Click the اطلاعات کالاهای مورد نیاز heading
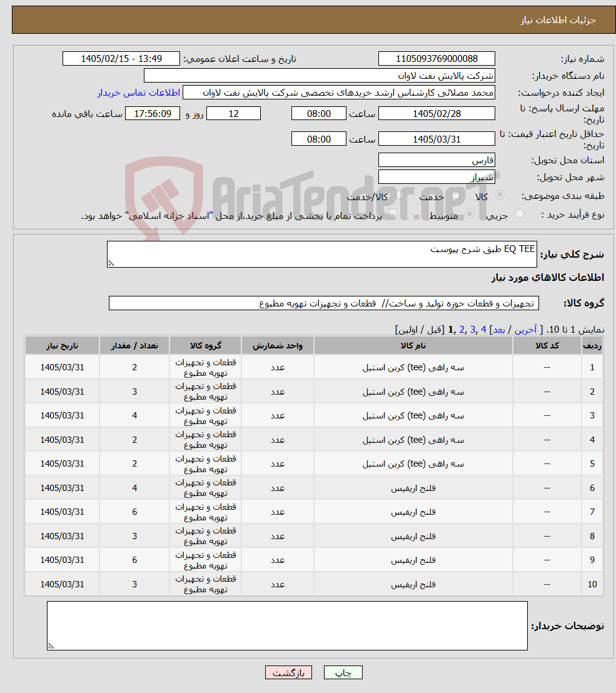The height and width of the screenshot is (693, 616). [x=547, y=277]
